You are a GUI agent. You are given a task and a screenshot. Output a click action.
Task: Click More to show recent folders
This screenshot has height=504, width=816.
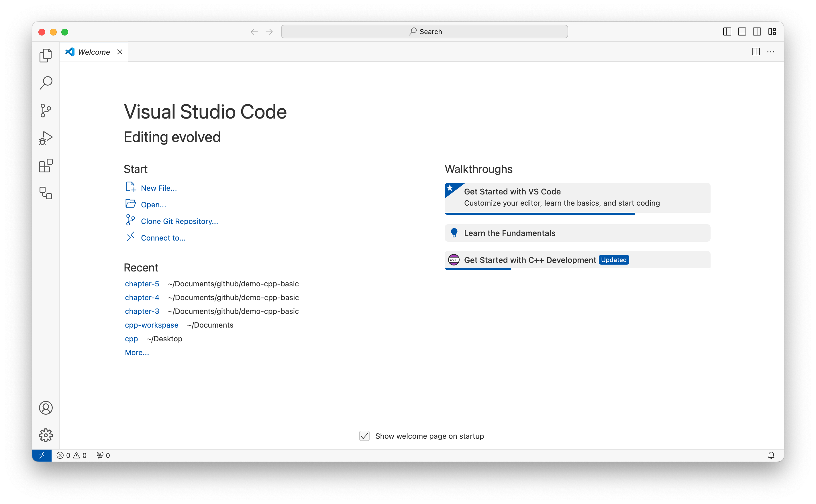[137, 352]
